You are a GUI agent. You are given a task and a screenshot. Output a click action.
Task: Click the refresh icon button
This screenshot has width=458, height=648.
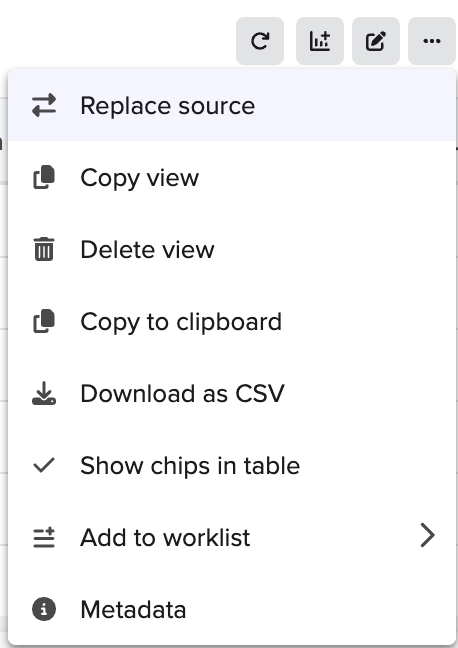[260, 41]
